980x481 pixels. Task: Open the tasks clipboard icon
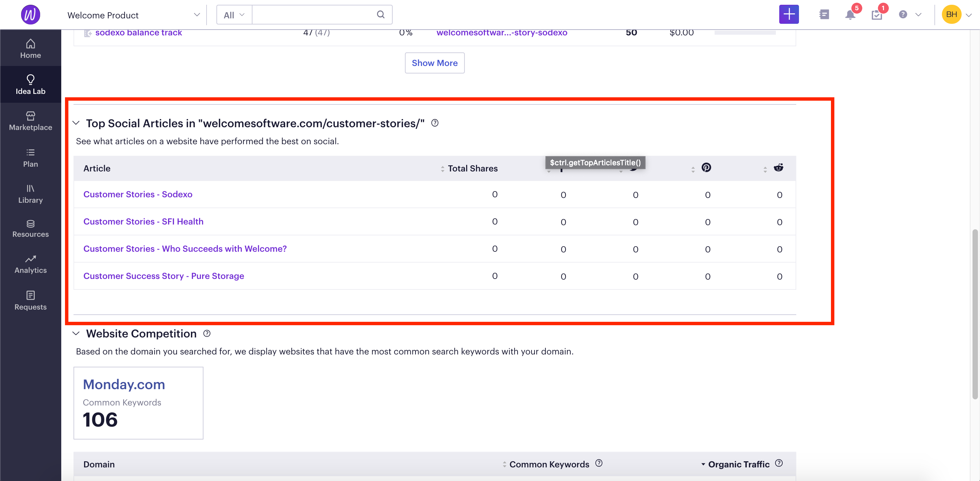click(877, 15)
